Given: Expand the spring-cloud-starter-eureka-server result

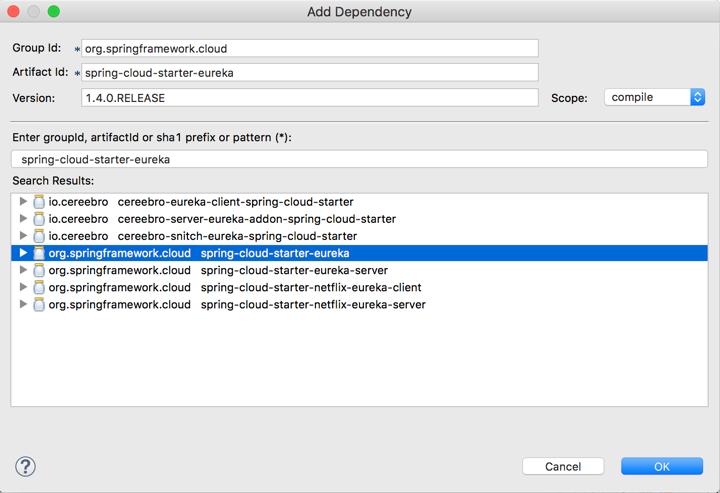Looking at the screenshot, I should click(24, 270).
